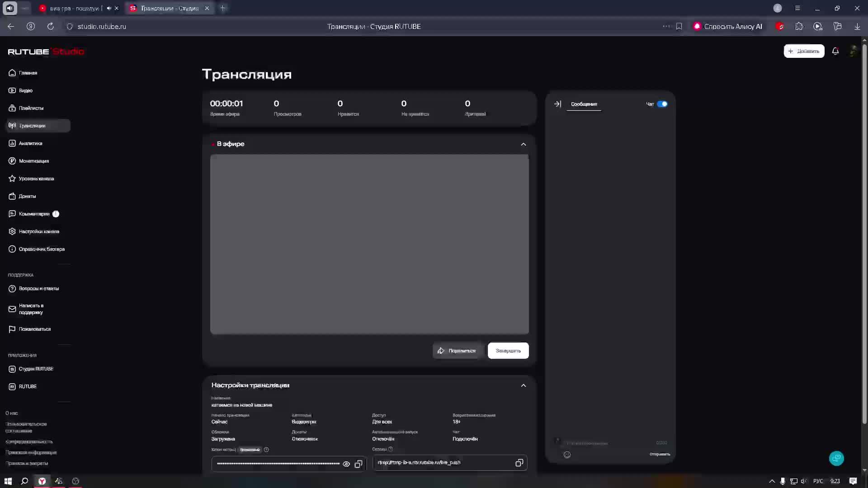Screen dimensions: 868x488
Task: Click the Написать в поддержку envelope icon
Action: tap(12, 309)
